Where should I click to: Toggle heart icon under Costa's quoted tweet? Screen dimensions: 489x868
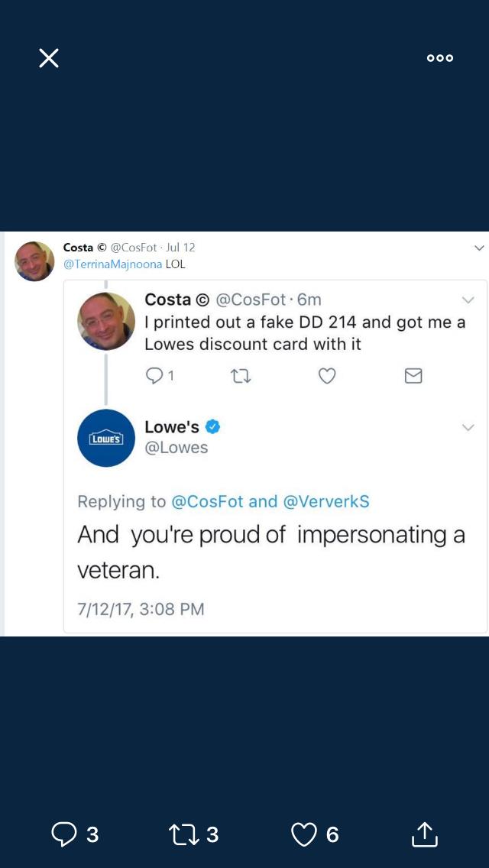click(327, 375)
